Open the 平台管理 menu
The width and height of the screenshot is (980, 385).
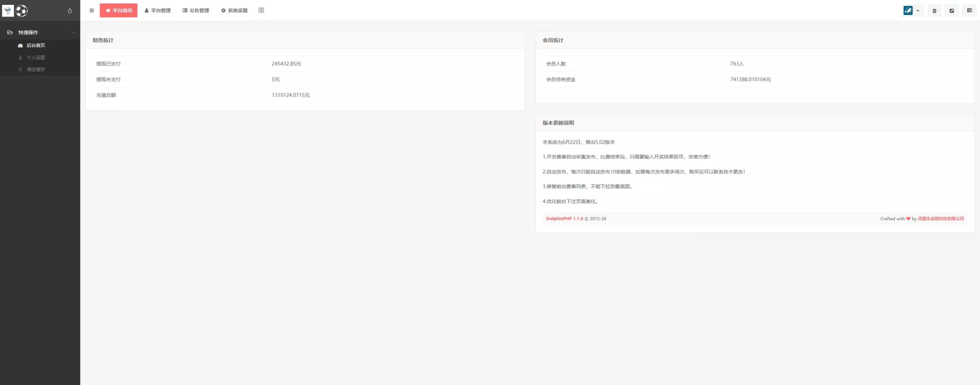pos(158,10)
